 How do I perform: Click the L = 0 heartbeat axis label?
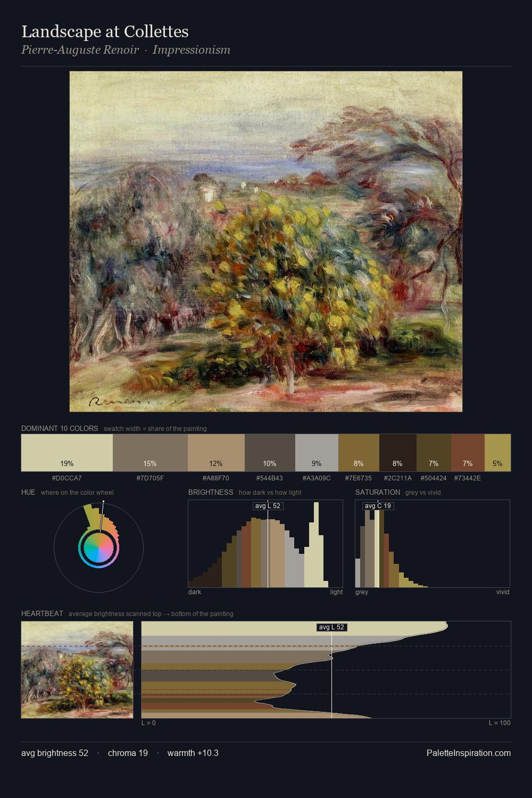pyautogui.click(x=148, y=722)
